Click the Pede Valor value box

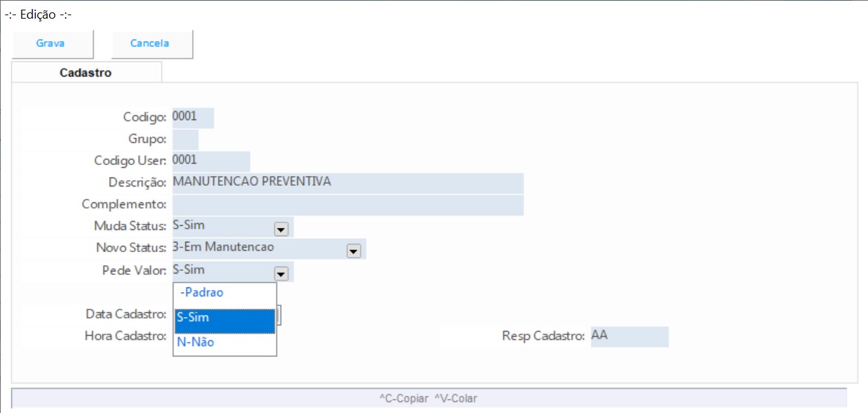[x=222, y=271]
